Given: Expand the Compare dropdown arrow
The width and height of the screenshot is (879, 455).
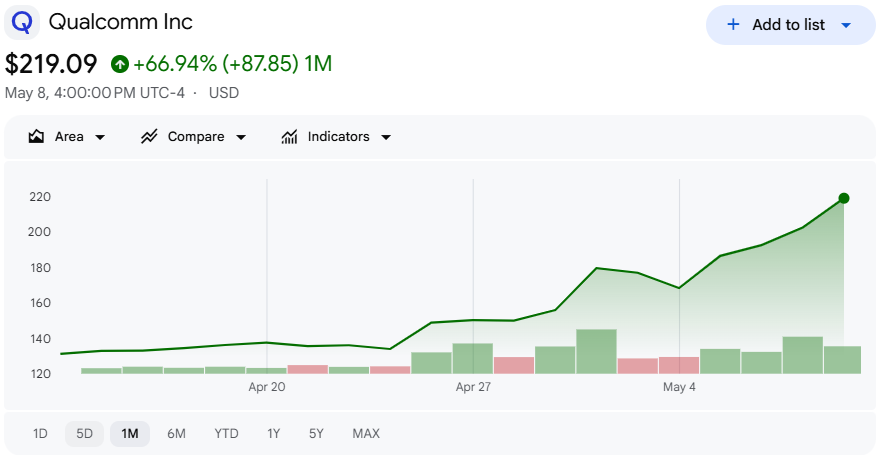Looking at the screenshot, I should (x=240, y=137).
